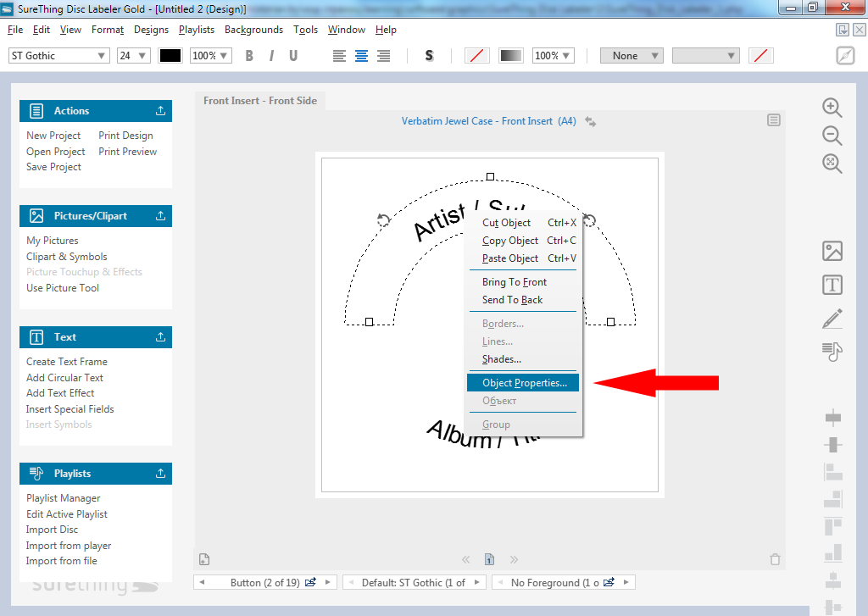This screenshot has width=868, height=616.
Task: Switch to Front Insert - Front Side tab
Action: pos(260,101)
